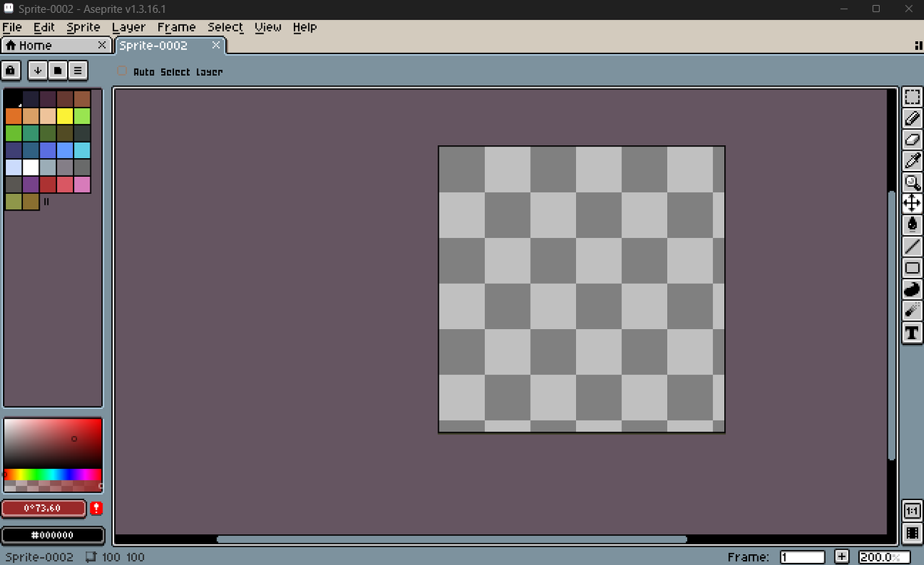Open the Sprite menu
The width and height of the screenshot is (924, 565).
[x=83, y=27]
